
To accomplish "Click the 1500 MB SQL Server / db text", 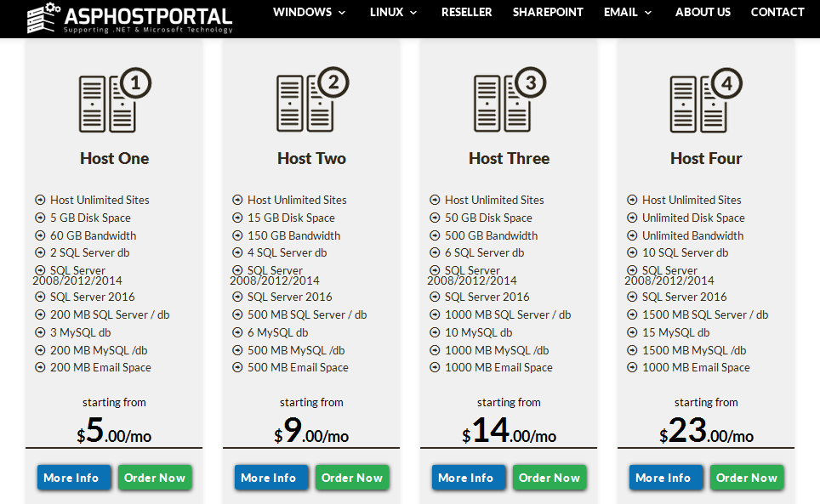I will pyautogui.click(x=705, y=315).
